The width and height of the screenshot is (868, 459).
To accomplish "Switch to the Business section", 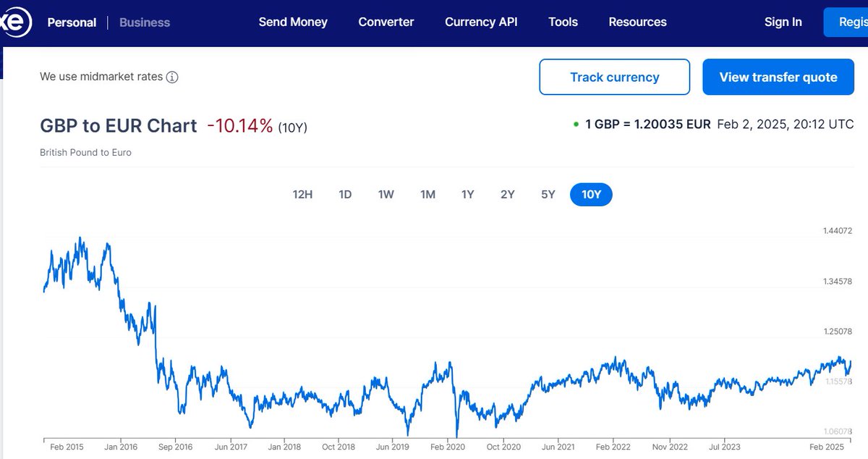I will (145, 22).
